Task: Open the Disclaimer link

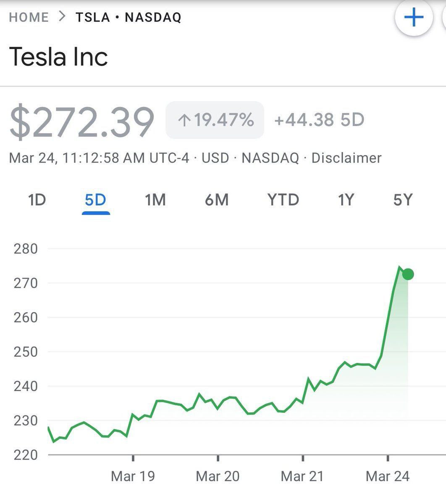Action: tap(346, 158)
